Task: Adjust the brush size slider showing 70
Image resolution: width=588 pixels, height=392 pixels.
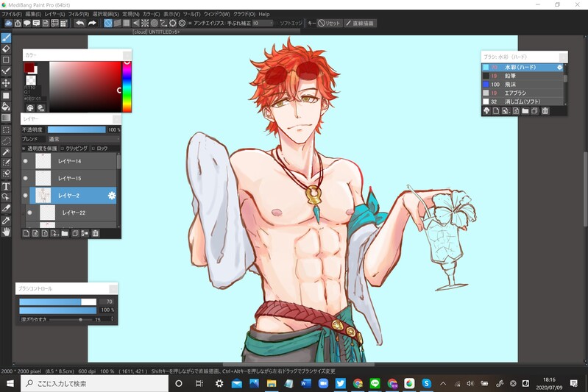Action: click(57, 302)
